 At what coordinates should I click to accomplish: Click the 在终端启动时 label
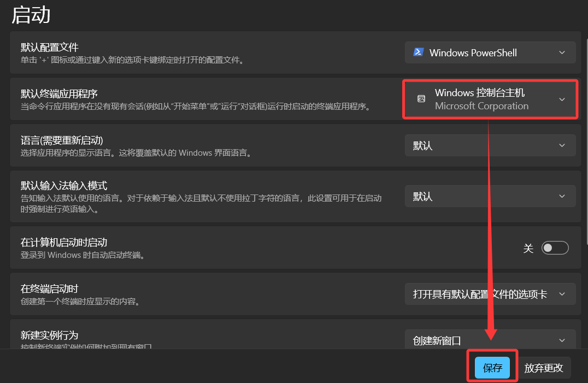[x=50, y=289]
